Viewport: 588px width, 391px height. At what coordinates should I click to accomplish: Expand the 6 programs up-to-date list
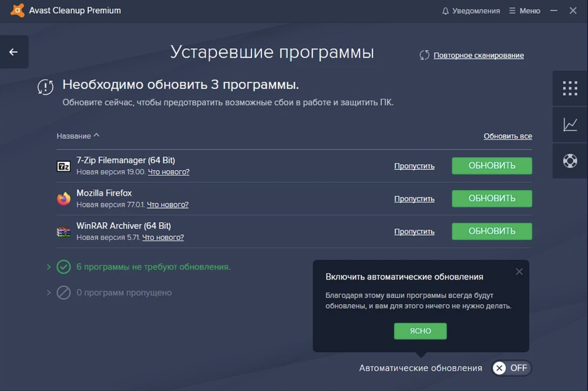click(x=49, y=267)
